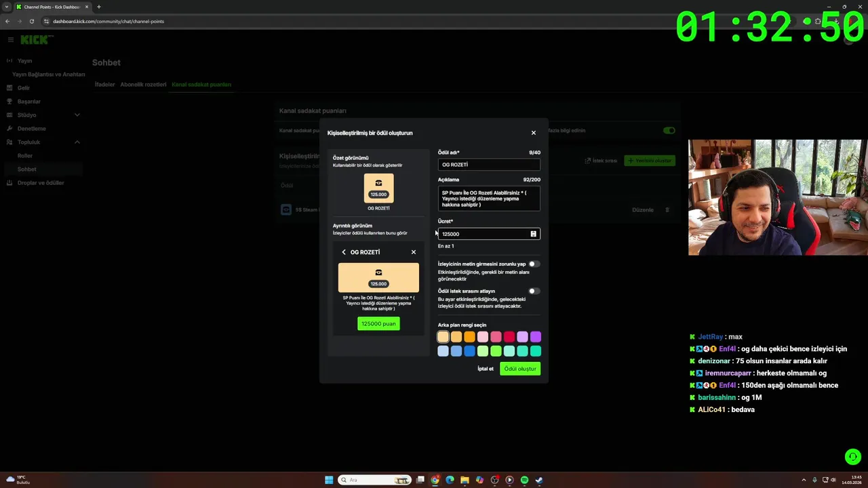The height and width of the screenshot is (488, 868).
Task: Click the Yeni ödül oluştur button
Action: pyautogui.click(x=650, y=161)
